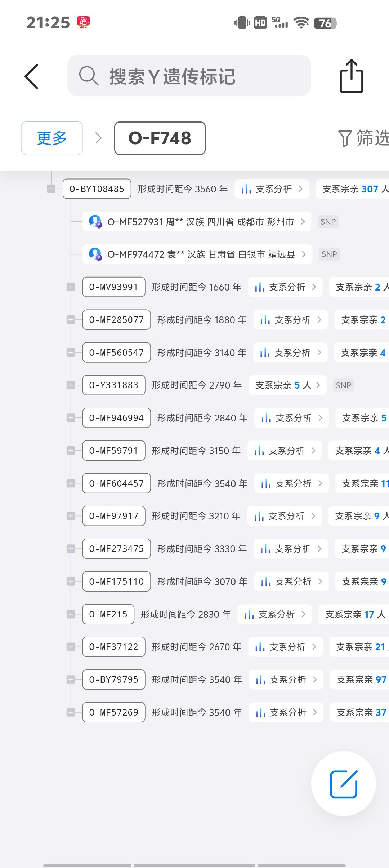The height and width of the screenshot is (868, 389).
Task: Tap the share export icon
Action: (351, 76)
